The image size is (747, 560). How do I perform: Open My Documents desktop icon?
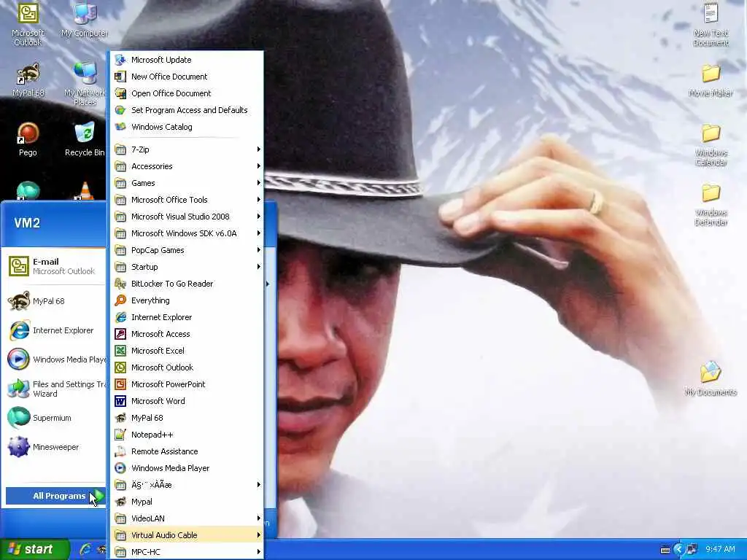pyautogui.click(x=711, y=378)
